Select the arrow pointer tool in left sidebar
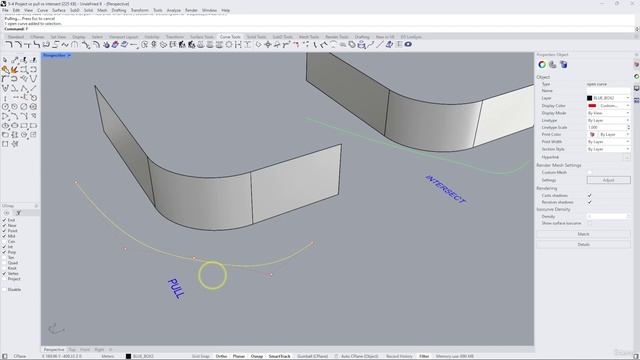This screenshot has width=640, height=360. click(5, 60)
